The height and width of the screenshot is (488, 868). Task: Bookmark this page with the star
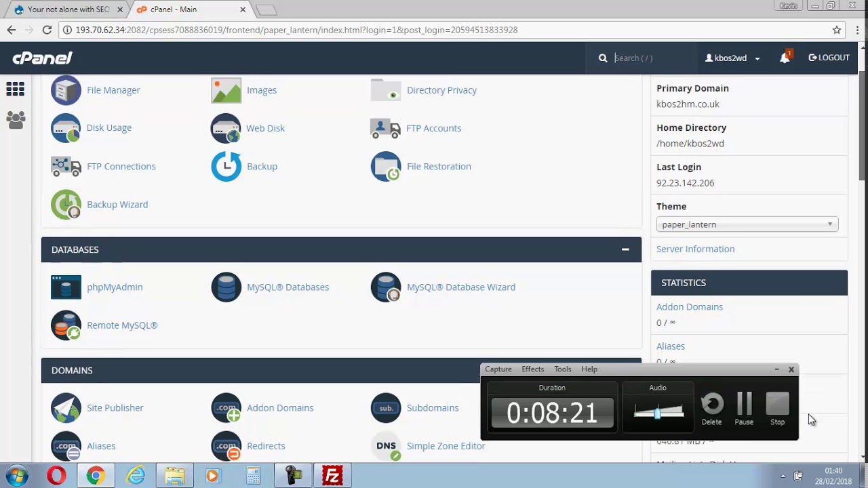[x=837, y=30]
